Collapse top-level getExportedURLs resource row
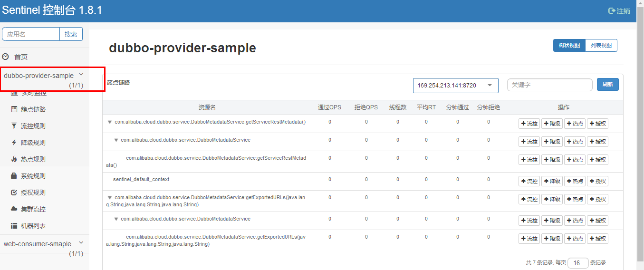Image resolution: width=644 pixels, height=270 pixels. coord(109,197)
